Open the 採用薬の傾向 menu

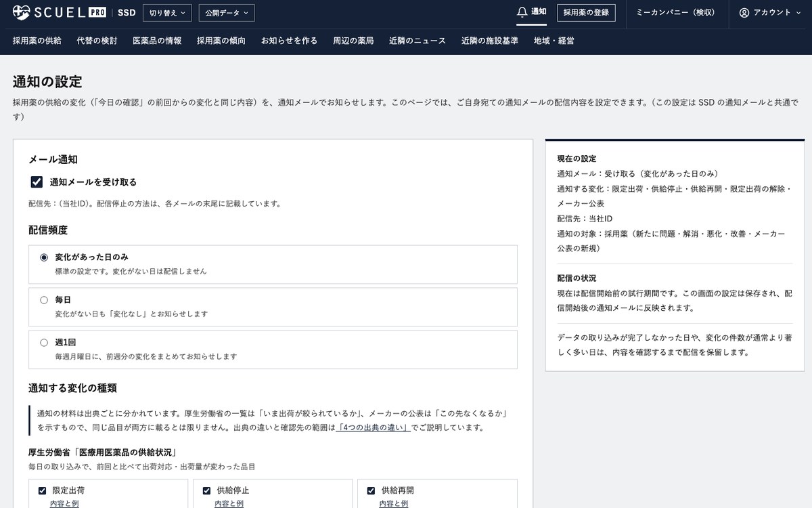(x=221, y=41)
